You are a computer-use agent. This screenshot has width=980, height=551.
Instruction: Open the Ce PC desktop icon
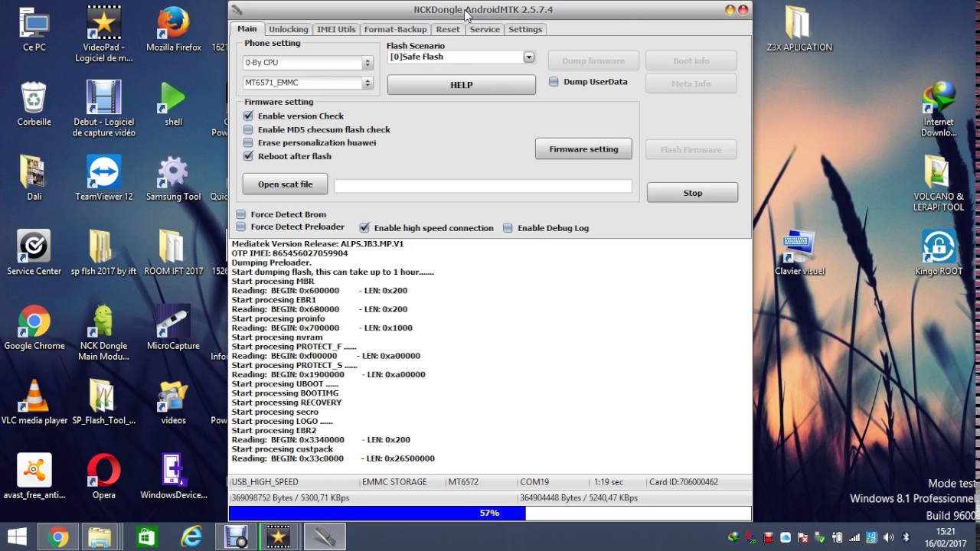click(34, 31)
